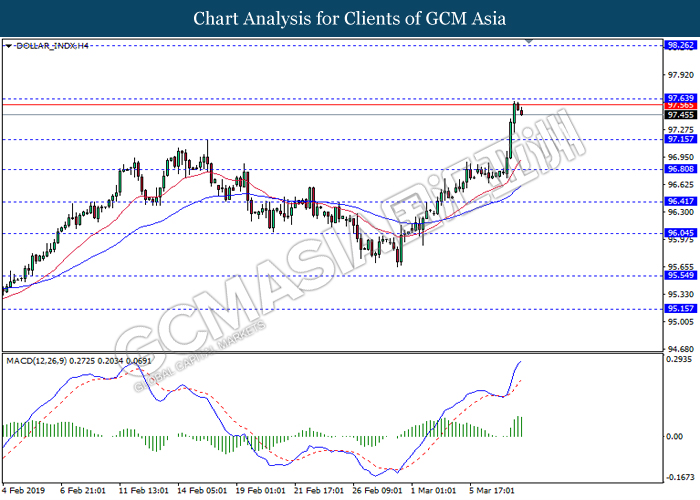Expand the dropdown triangle beside DOLLAR_INDX

point(9,46)
